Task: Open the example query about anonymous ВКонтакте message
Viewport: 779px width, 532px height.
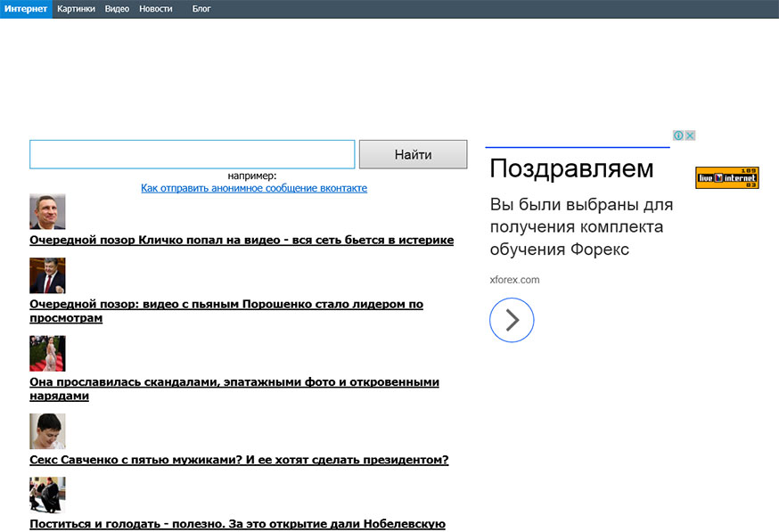Action: click(253, 188)
